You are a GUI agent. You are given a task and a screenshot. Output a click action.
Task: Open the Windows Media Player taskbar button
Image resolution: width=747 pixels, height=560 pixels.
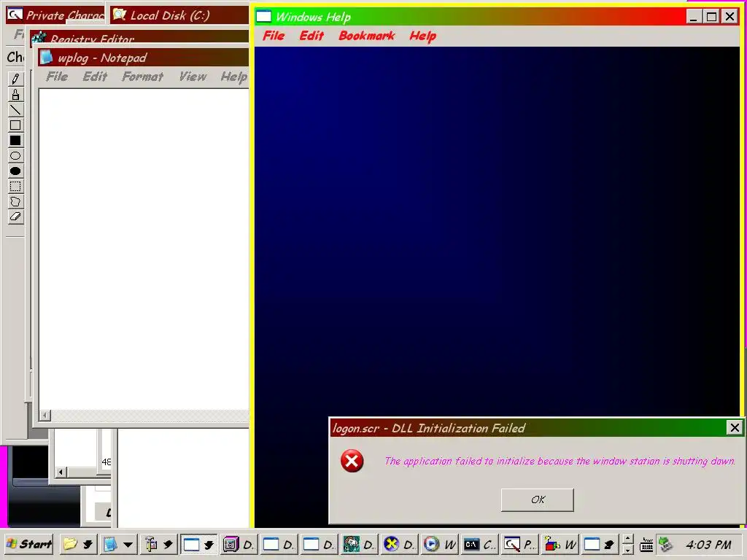[x=438, y=544]
